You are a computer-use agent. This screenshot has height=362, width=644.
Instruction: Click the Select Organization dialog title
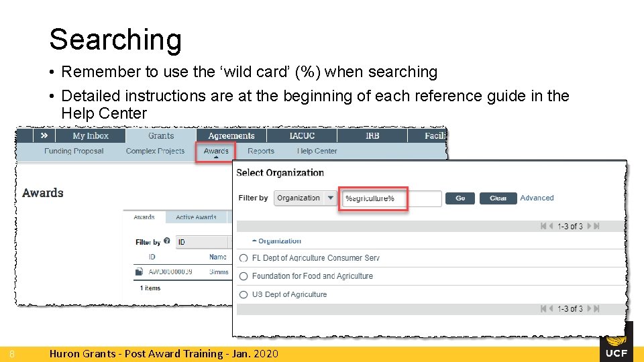[280, 173]
